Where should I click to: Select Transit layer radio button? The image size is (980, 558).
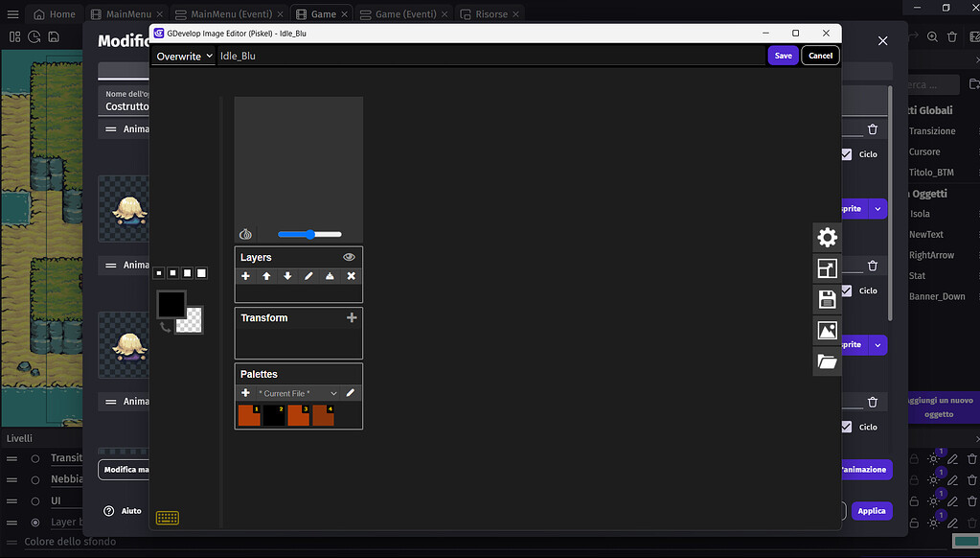[35, 458]
